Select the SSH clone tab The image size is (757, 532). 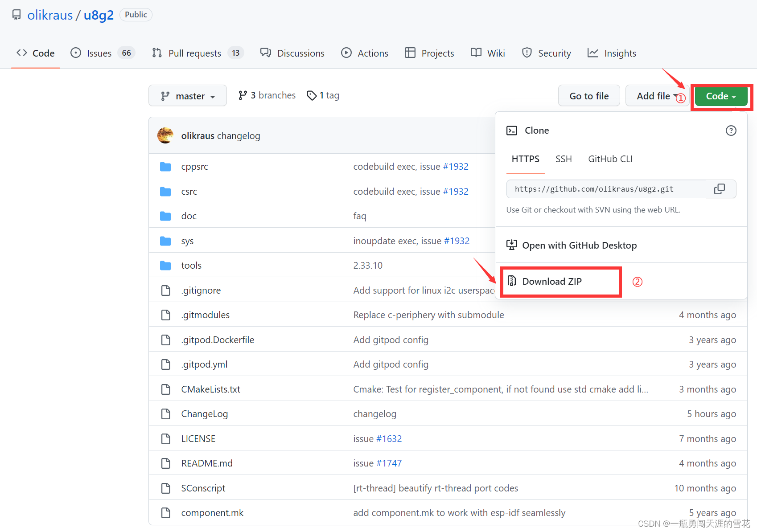point(564,159)
